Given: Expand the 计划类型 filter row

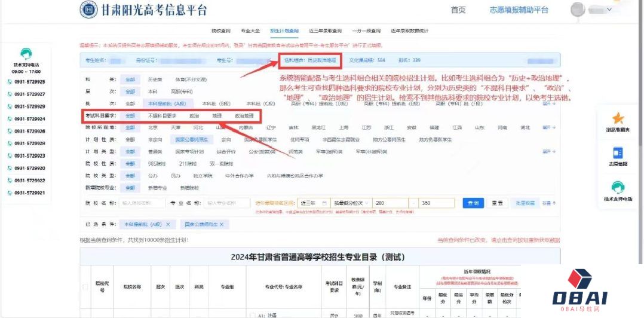Looking at the screenshot, I should tap(550, 152).
